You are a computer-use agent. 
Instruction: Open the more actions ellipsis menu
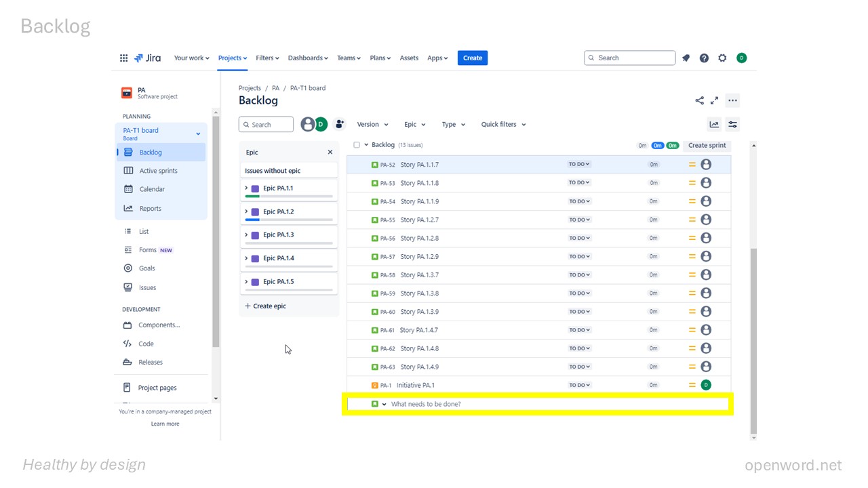pyautogui.click(x=732, y=100)
